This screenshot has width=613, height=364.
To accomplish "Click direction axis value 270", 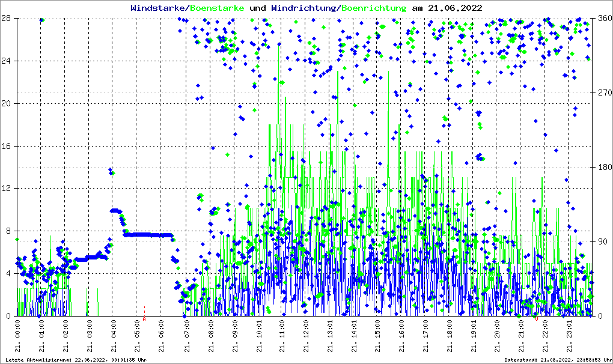I will click(x=605, y=93).
